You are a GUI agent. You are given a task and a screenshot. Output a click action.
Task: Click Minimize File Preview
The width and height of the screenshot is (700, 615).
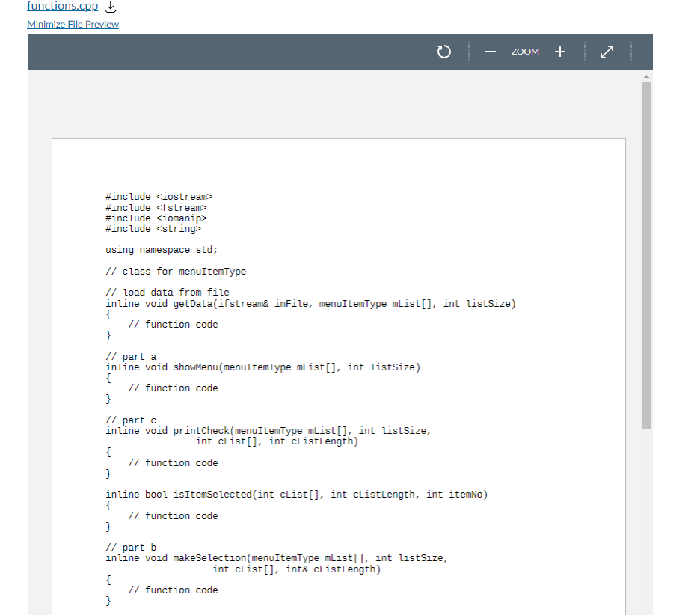point(73,25)
